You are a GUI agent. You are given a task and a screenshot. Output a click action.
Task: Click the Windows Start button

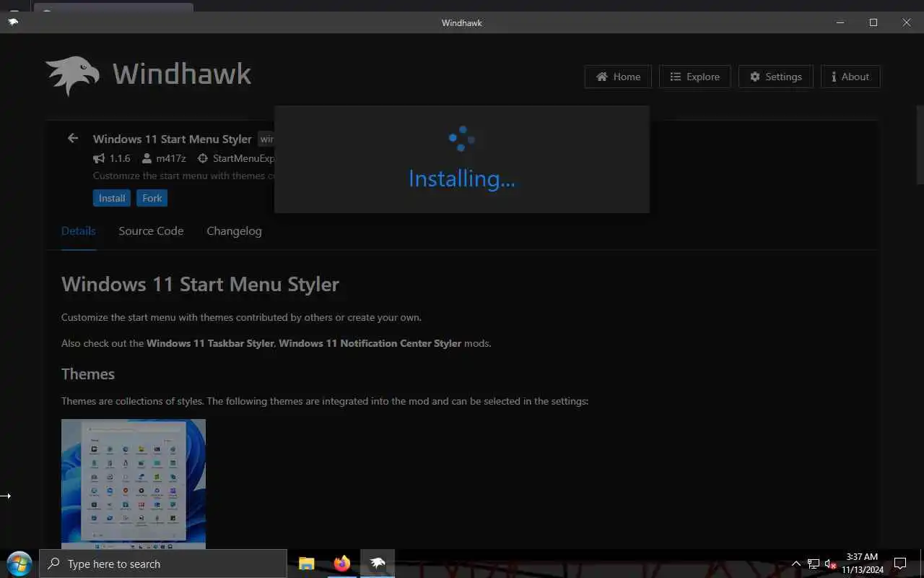click(19, 564)
